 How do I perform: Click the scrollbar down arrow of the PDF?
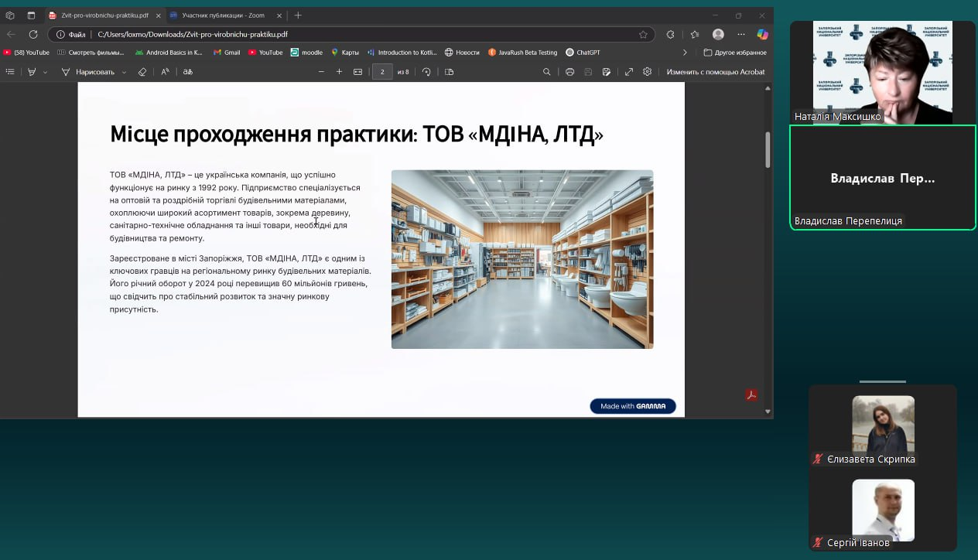coord(768,411)
